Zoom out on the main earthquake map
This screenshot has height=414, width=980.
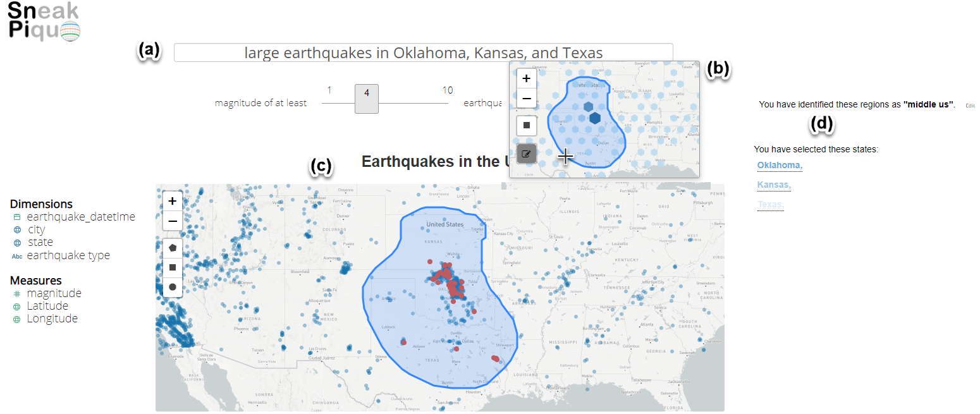[x=172, y=221]
